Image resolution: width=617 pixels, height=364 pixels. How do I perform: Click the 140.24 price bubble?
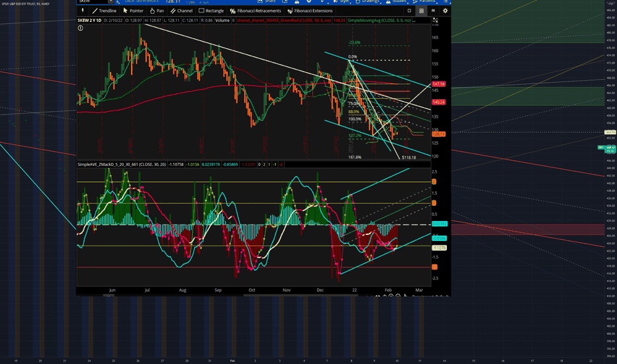tap(438, 103)
